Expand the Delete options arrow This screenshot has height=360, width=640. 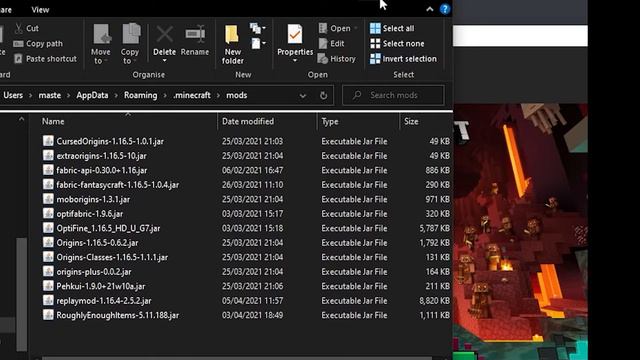[x=164, y=61]
